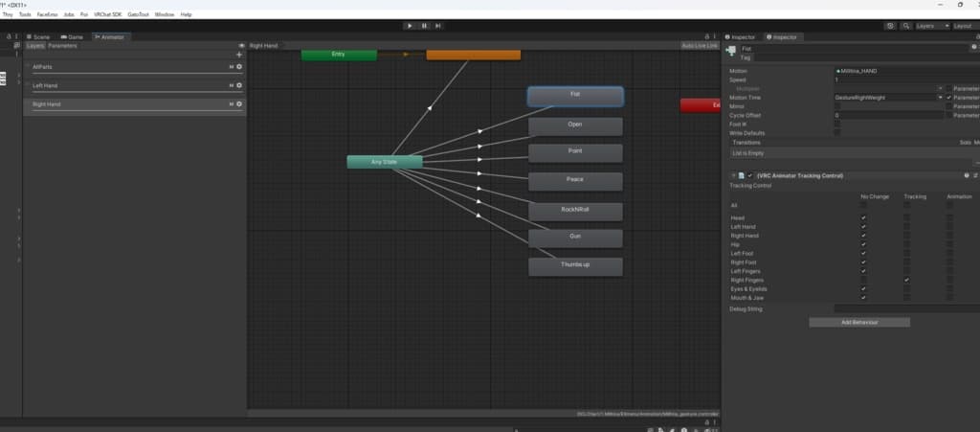Select the Peace state node

(x=575, y=181)
